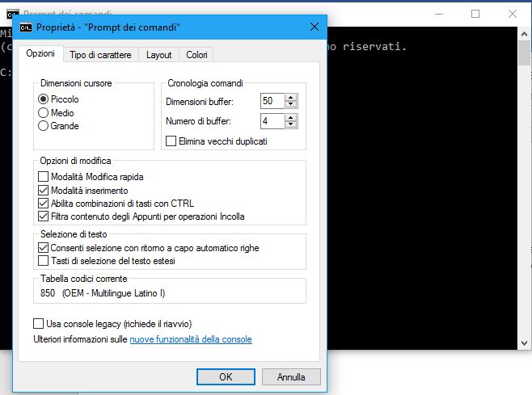Open nuove funzionalità della console link
532x395 pixels.
[191, 339]
